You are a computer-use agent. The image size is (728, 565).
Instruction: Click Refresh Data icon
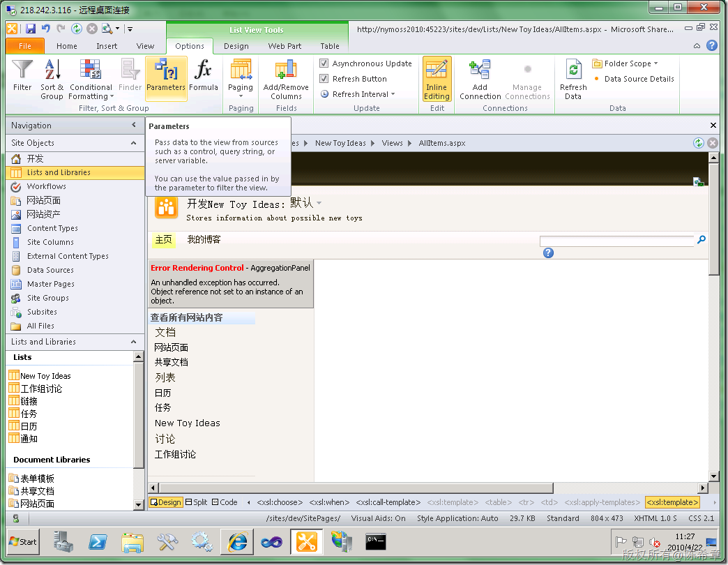coord(573,70)
